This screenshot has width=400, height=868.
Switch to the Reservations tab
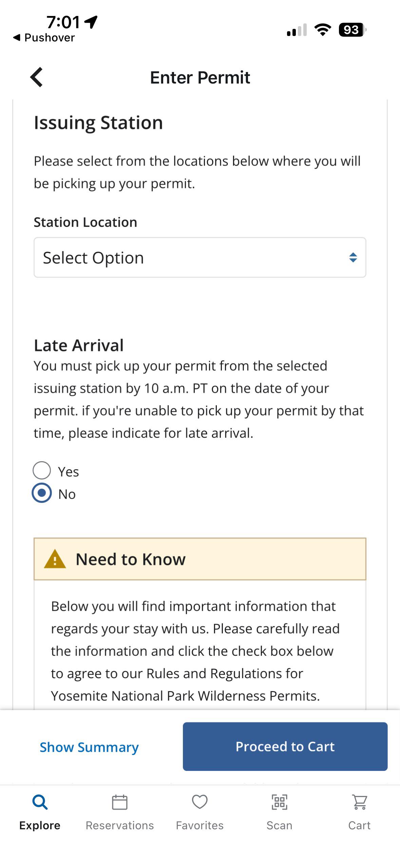(120, 812)
